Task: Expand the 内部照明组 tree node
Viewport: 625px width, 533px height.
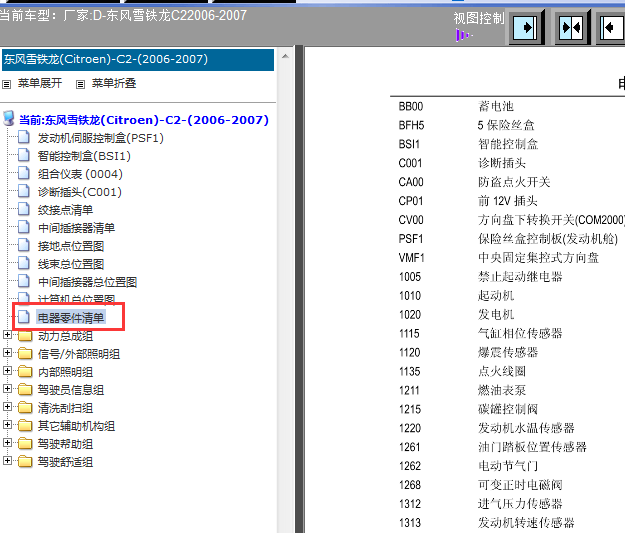Action: pyautogui.click(x=7, y=370)
